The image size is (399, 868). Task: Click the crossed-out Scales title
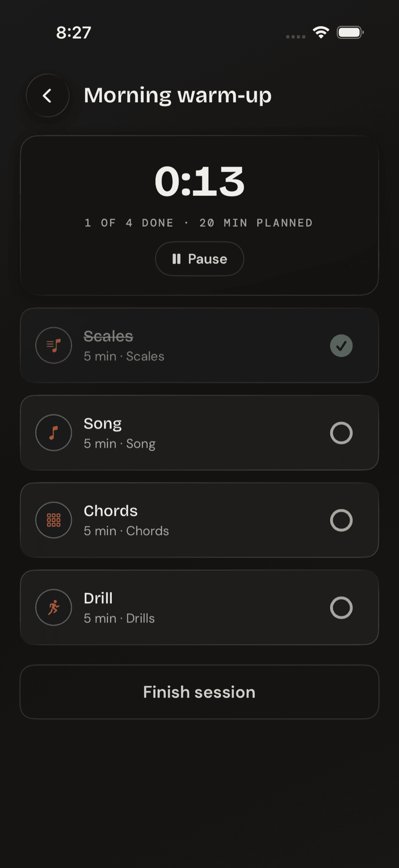[x=108, y=336]
